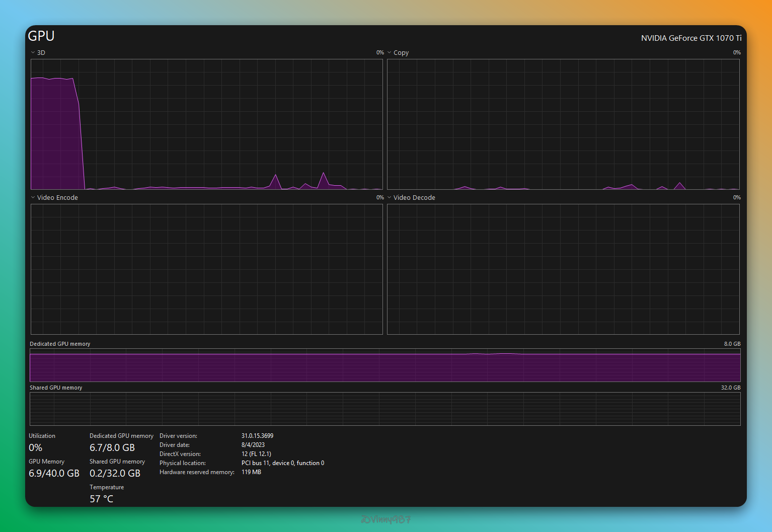The height and width of the screenshot is (532, 772).
Task: Click the 57 °C temperature reading
Action: (101, 499)
